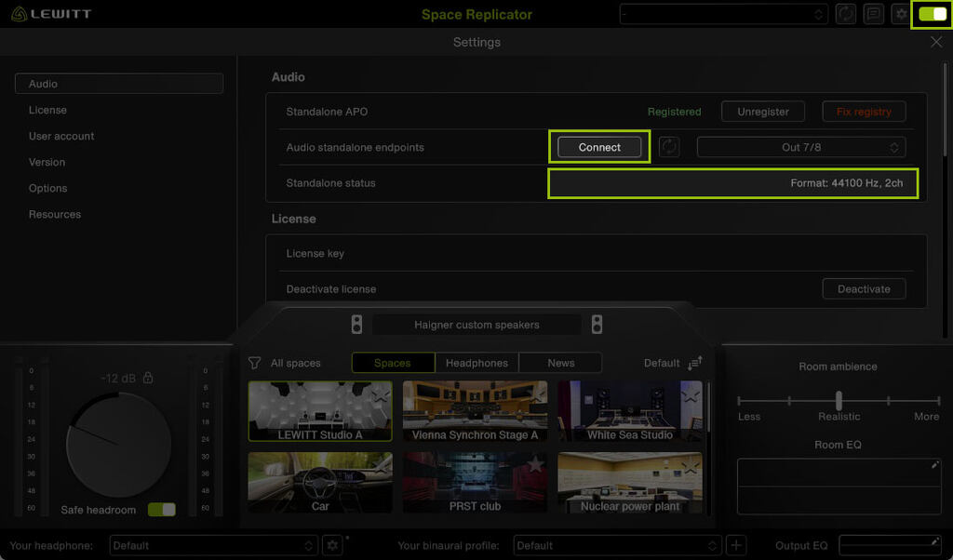The width and height of the screenshot is (953, 560).
Task: Open the Default sort order option
Action: [662, 363]
